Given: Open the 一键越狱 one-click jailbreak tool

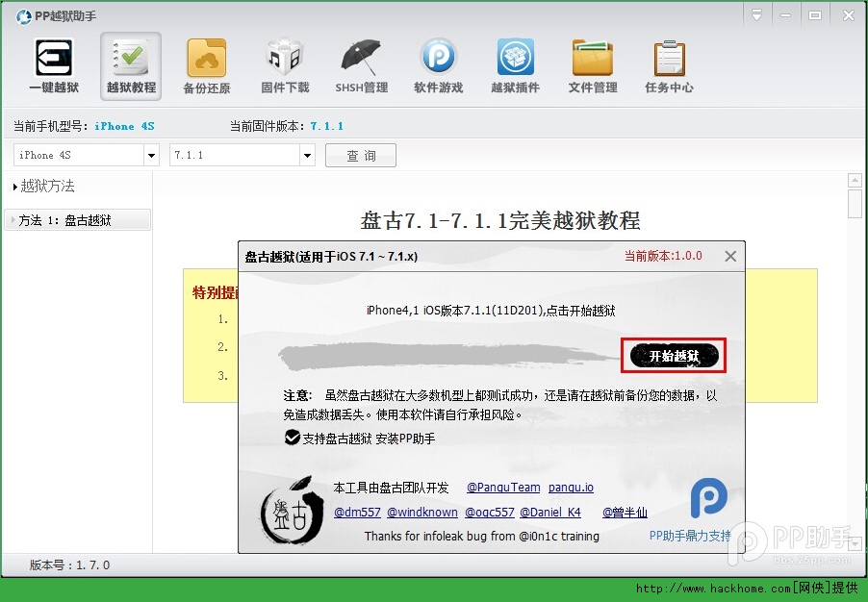Looking at the screenshot, I should click(54, 66).
